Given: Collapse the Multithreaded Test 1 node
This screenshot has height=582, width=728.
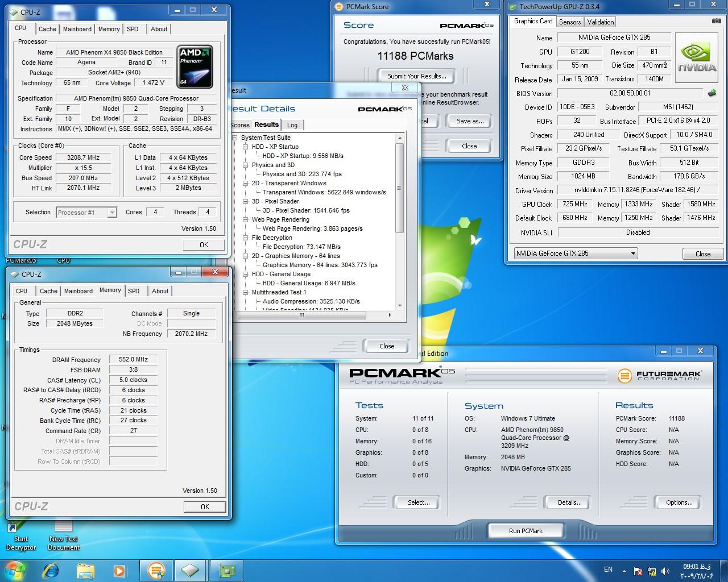Looking at the screenshot, I should (246, 292).
